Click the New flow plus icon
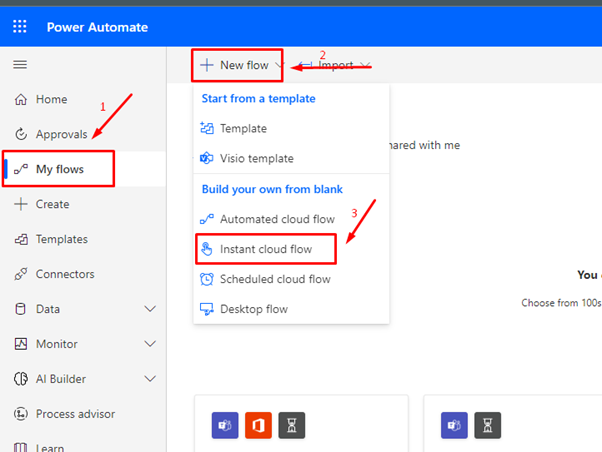This screenshot has width=602, height=452. click(207, 65)
